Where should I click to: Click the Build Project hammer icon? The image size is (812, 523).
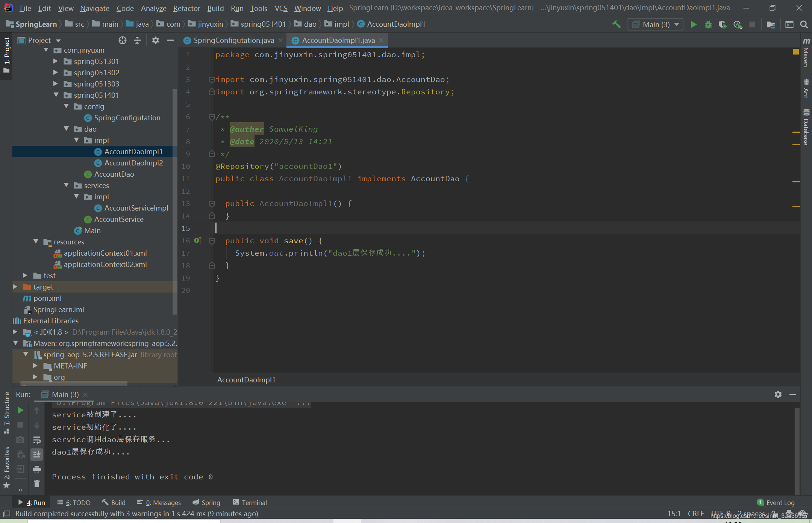(x=616, y=24)
